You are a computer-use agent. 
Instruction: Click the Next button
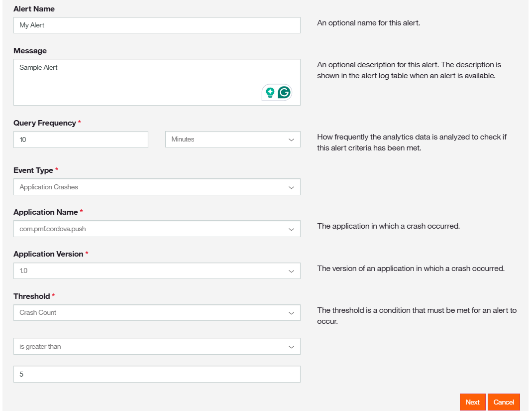472,402
